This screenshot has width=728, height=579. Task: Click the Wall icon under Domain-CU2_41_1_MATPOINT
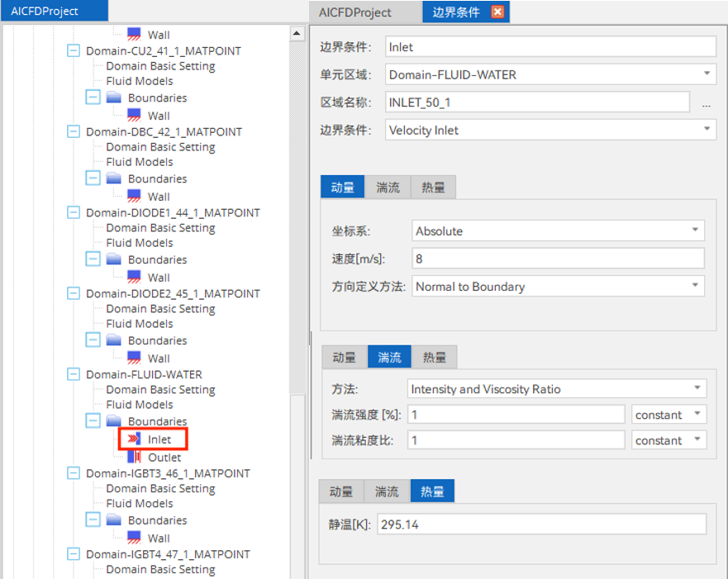(134, 115)
